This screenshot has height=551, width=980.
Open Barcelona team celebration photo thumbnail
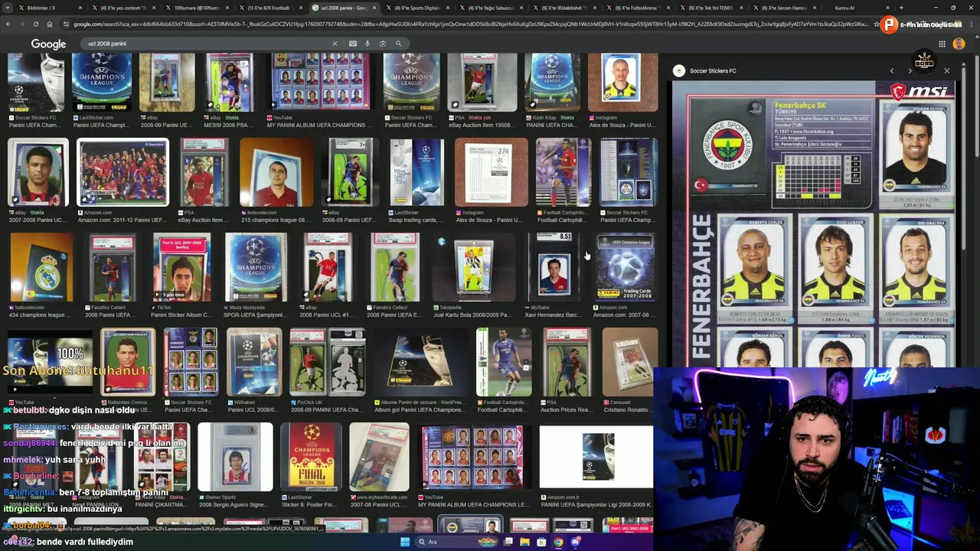click(x=122, y=172)
